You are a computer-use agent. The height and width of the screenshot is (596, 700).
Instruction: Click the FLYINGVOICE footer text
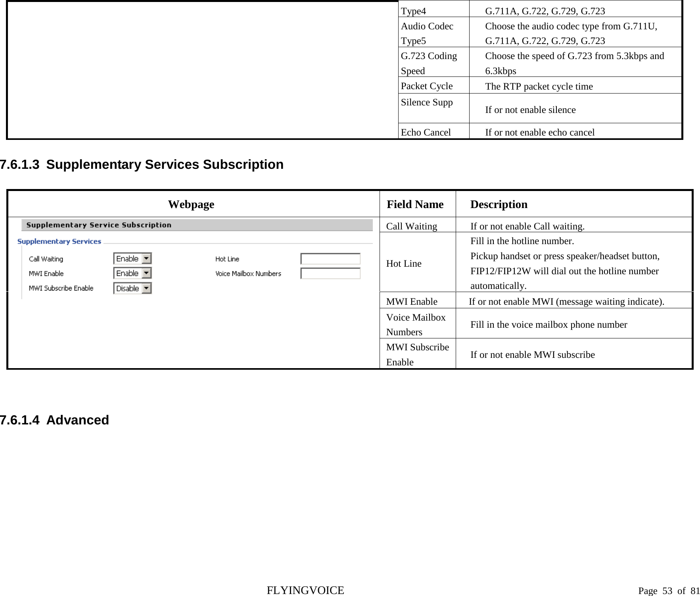point(305,590)
